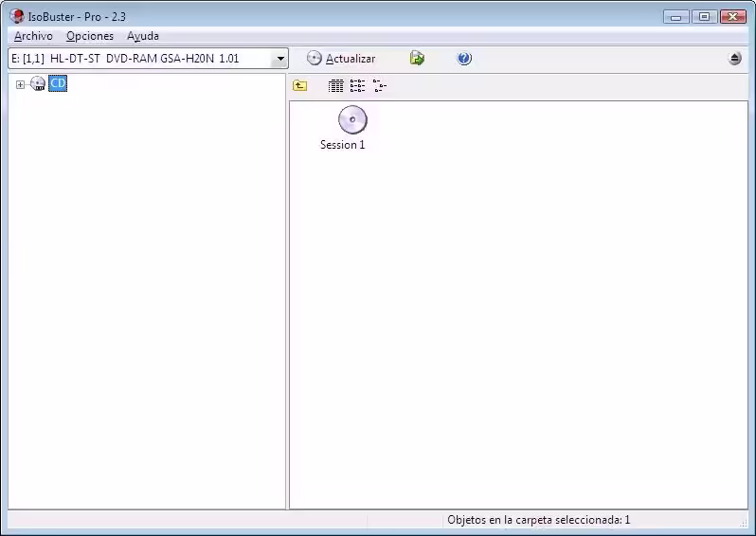
Task: Switch to tree-style small icons view
Action: pyautogui.click(x=380, y=86)
